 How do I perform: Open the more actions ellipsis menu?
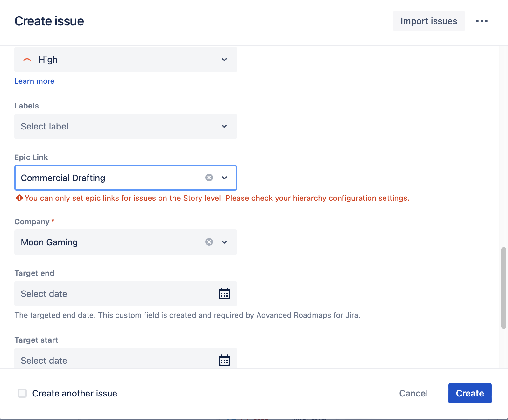pos(482,21)
